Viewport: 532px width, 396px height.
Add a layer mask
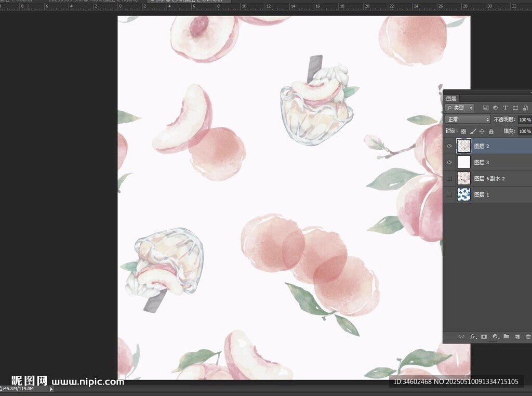tap(484, 336)
